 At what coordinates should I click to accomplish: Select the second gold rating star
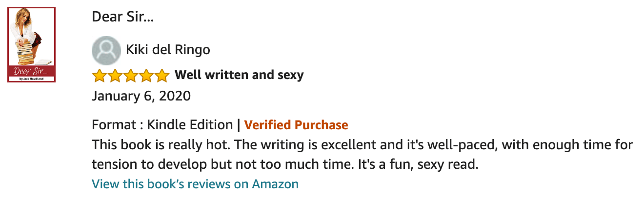pos(115,76)
